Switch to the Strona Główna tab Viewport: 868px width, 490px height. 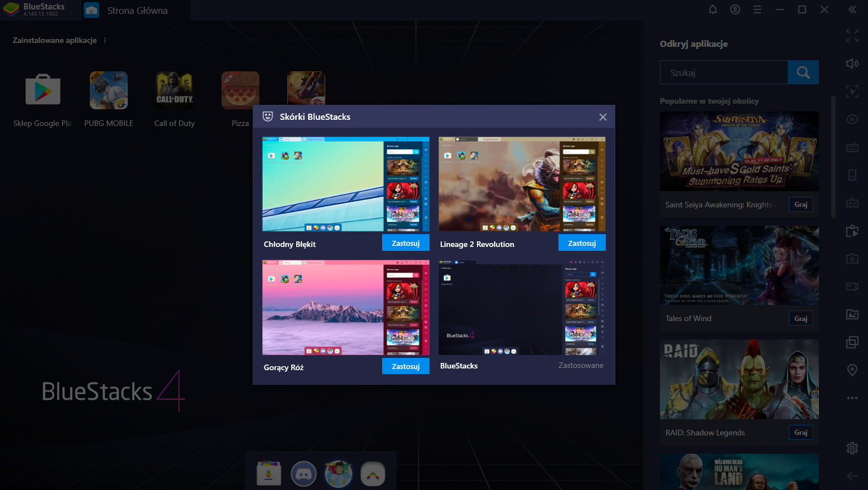tap(137, 11)
